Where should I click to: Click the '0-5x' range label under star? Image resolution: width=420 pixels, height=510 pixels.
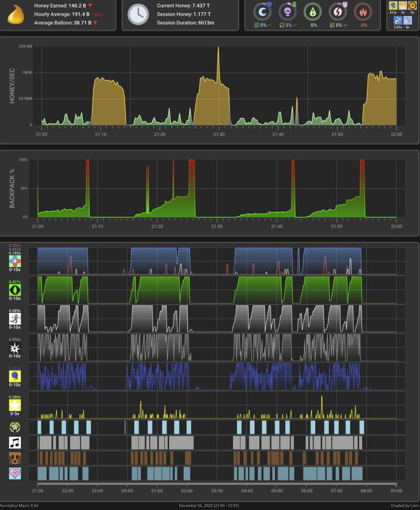(x=15, y=414)
